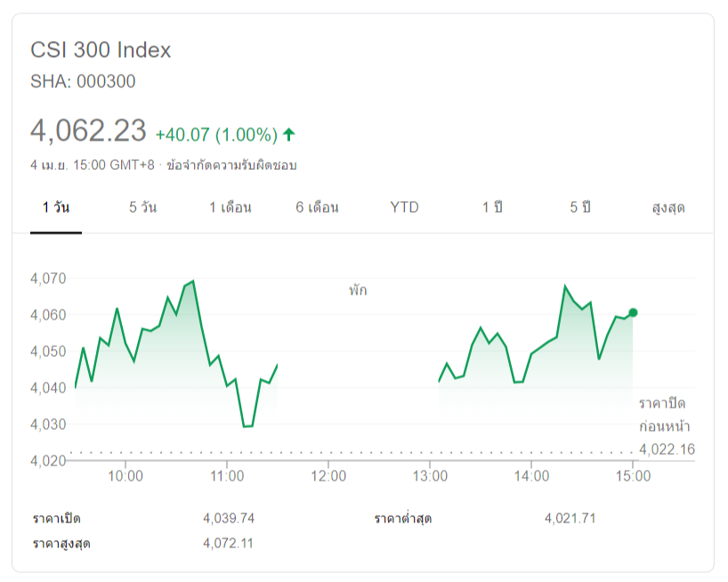Click the 4,062.23 current price
728x582 pixels.
pyautogui.click(x=88, y=131)
